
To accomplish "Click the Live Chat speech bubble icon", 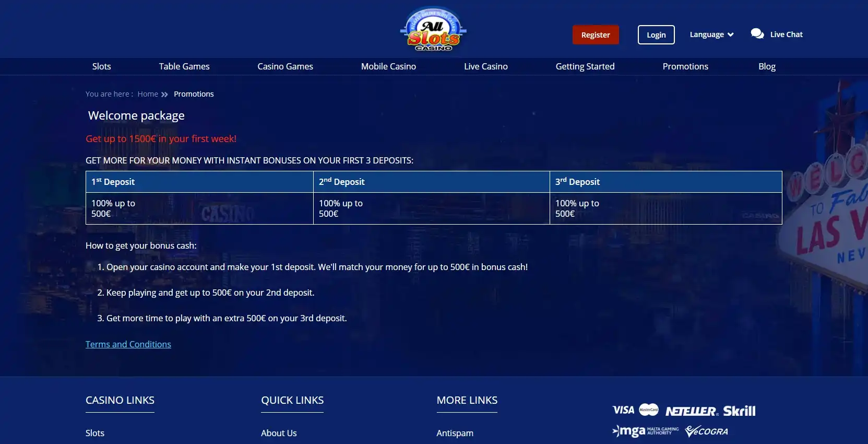I will point(757,34).
